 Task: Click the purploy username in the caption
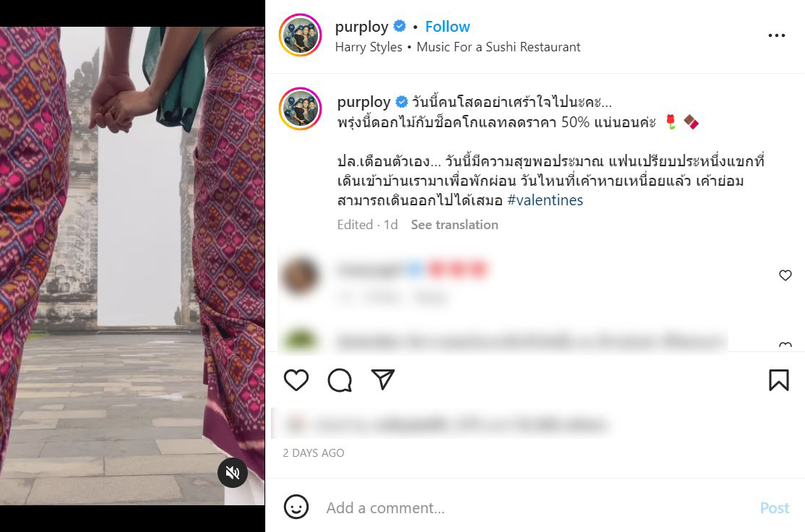tap(364, 102)
